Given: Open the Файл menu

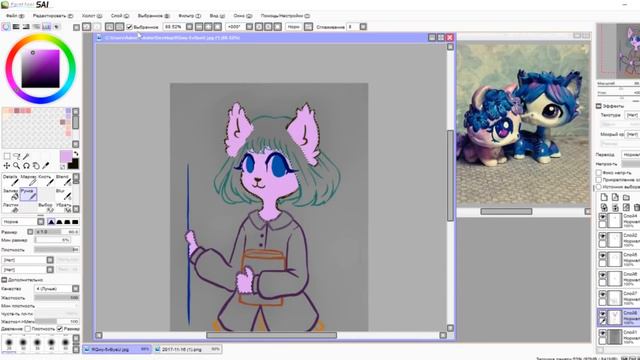Looking at the screenshot, I should (x=15, y=16).
